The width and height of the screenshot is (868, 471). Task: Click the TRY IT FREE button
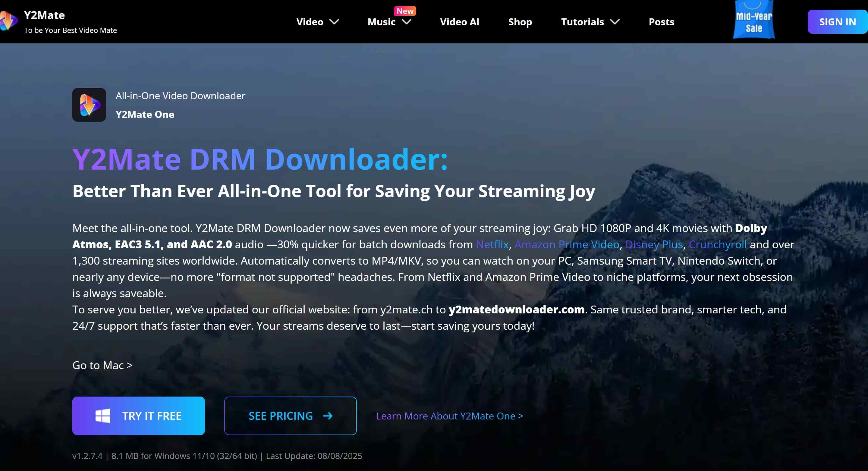pyautogui.click(x=139, y=416)
